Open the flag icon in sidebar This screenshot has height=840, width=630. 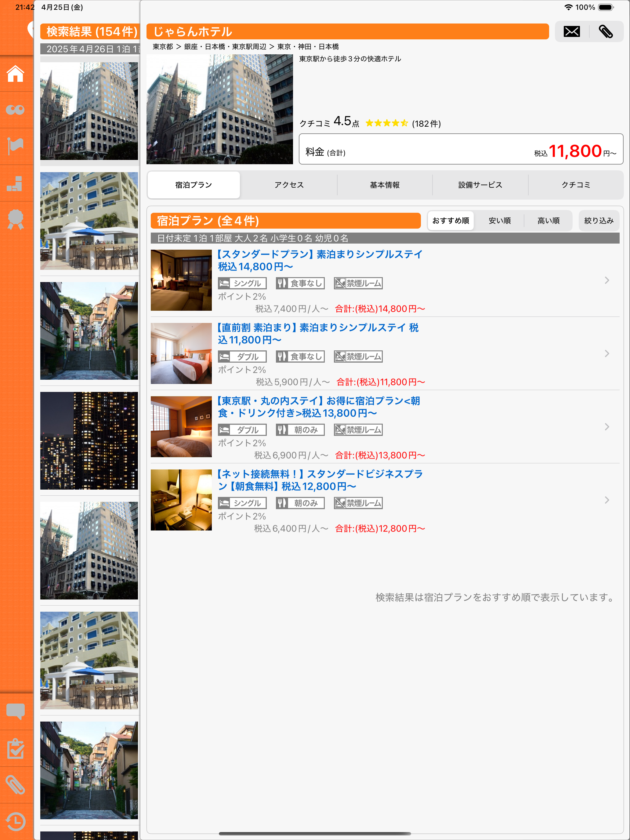coord(16,146)
